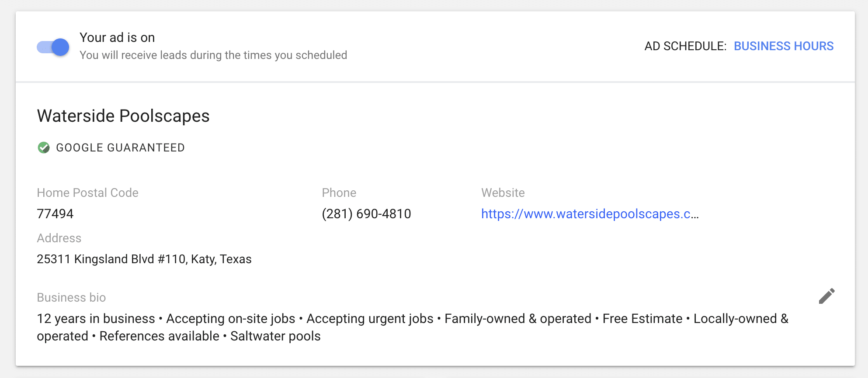Click the Phone field label
This screenshot has height=378, width=868.
(339, 193)
